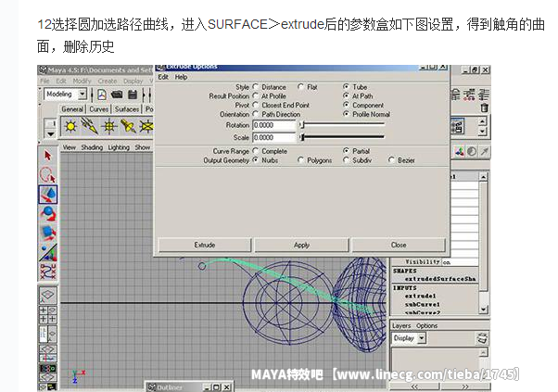This screenshot has height=392, width=558.
Task: Activate the Move tool in toolbox
Action: 47,195
